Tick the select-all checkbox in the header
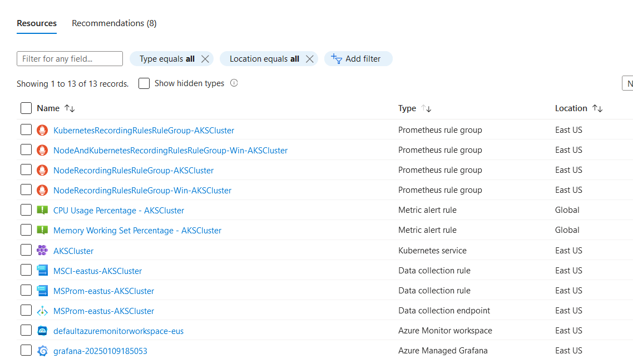Image resolution: width=633 pixels, height=364 pixels. (x=26, y=108)
